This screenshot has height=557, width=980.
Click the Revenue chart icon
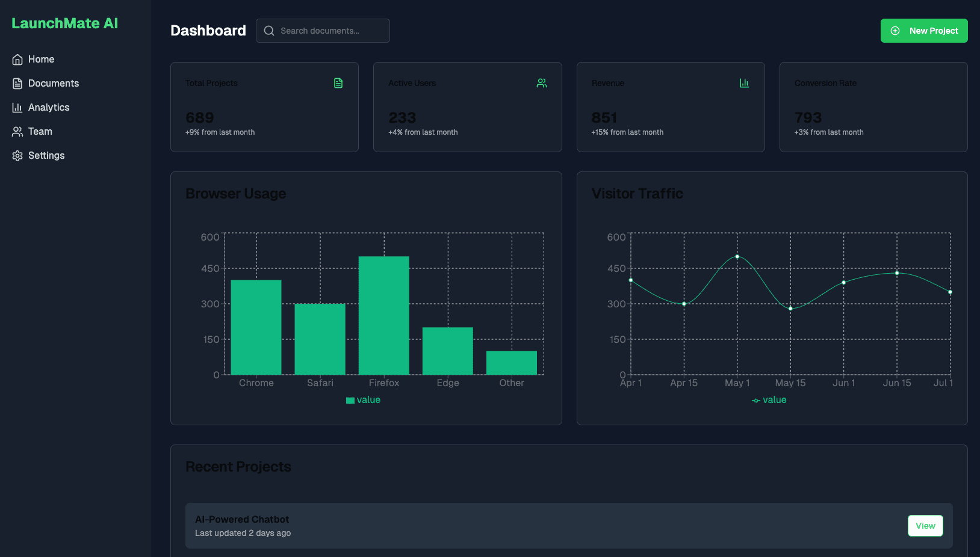(745, 83)
